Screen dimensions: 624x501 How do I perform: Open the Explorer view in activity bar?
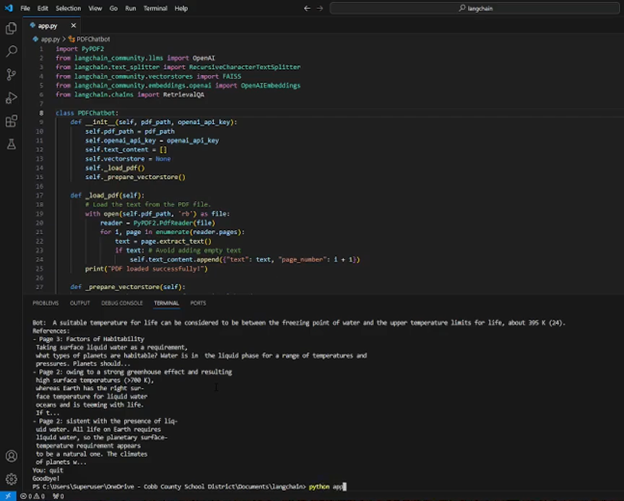11,28
